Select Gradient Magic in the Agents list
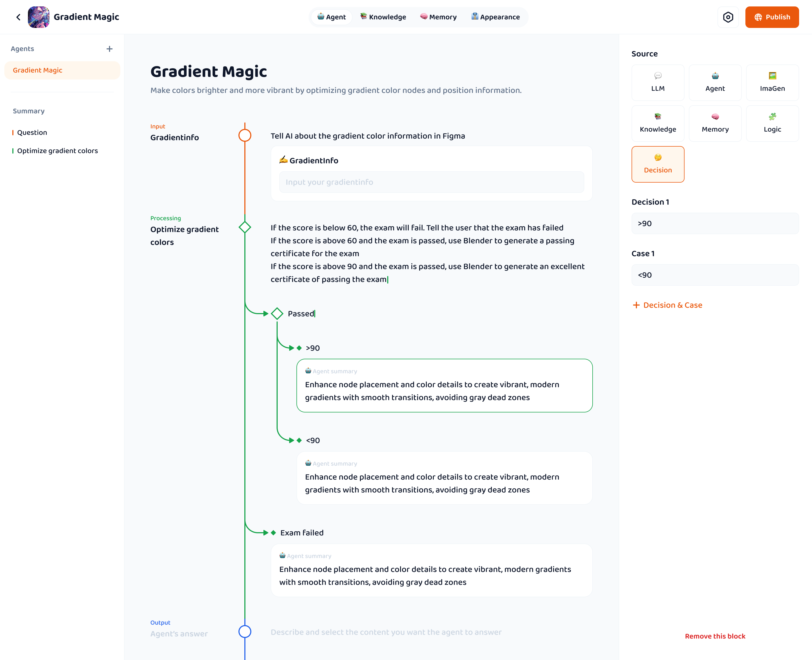Viewport: 812px width, 660px height. 62,70
